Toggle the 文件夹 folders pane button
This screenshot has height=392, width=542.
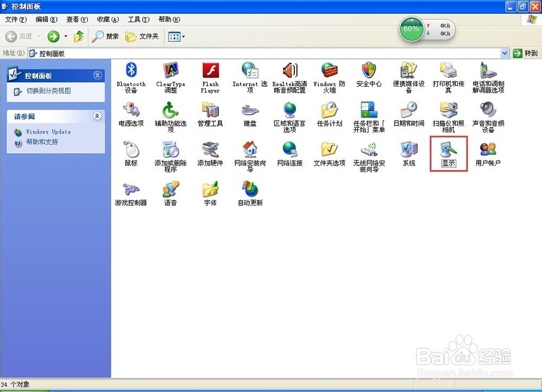(x=142, y=36)
